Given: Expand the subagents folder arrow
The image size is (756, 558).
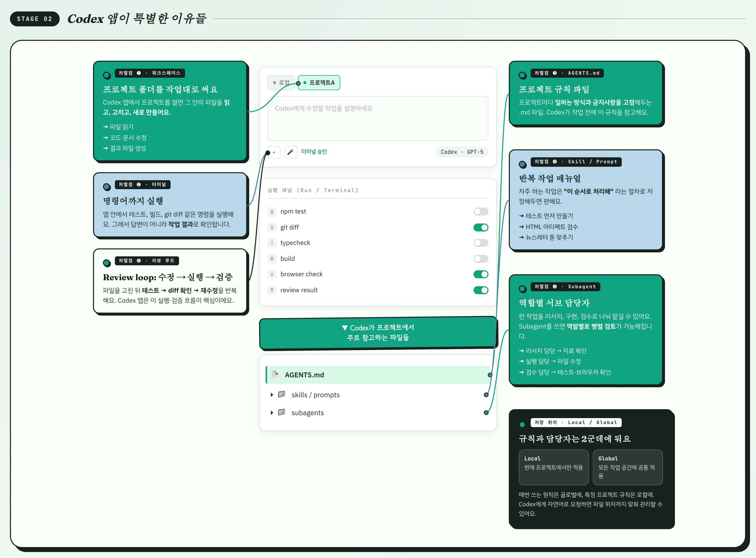Looking at the screenshot, I should click(x=272, y=413).
